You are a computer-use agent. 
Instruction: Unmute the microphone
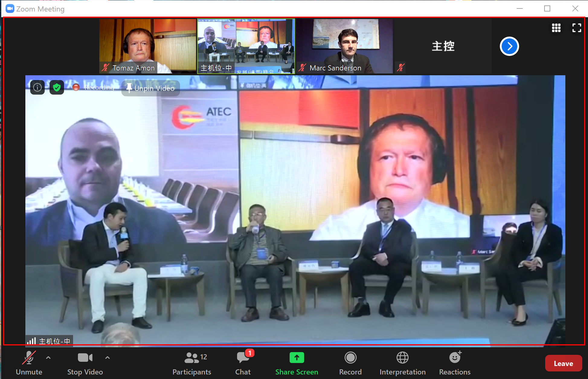(29, 363)
